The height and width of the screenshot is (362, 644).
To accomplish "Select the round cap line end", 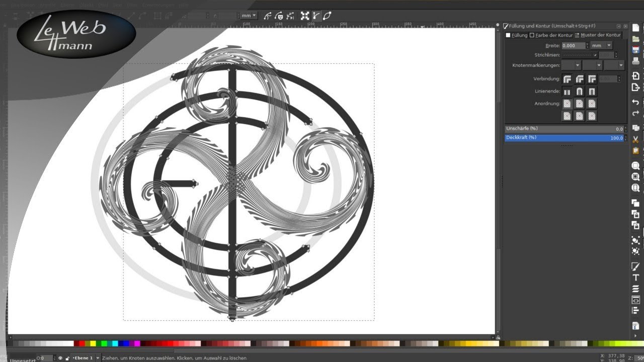I will coord(580,92).
